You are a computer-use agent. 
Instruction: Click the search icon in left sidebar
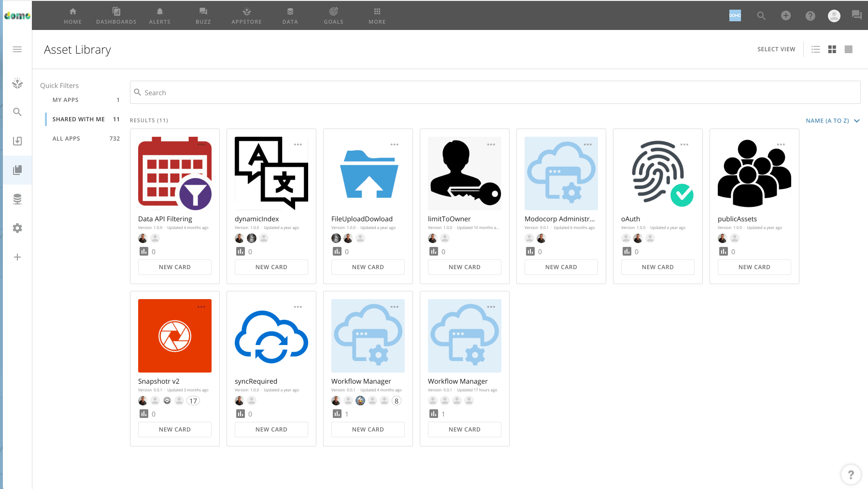click(17, 112)
